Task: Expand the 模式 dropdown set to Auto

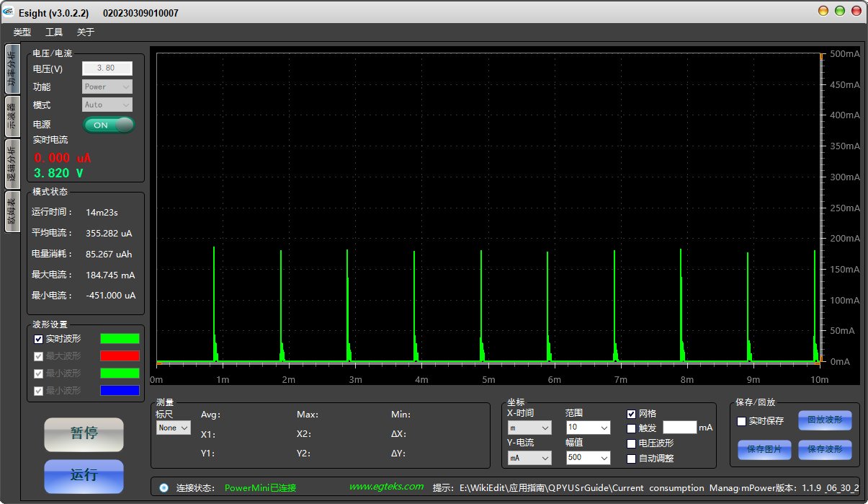Action: pos(107,105)
